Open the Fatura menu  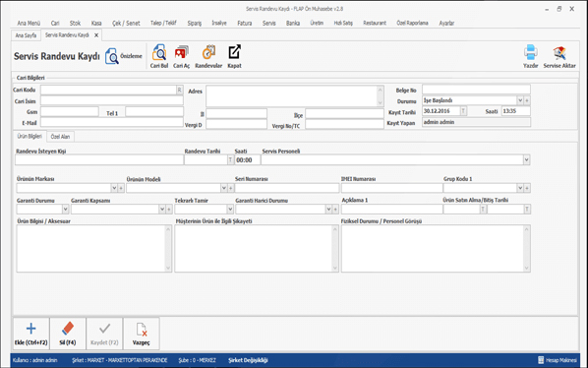point(245,23)
